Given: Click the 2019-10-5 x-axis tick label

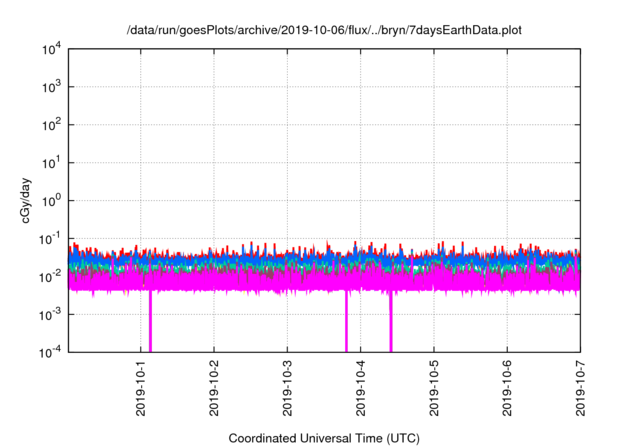Looking at the screenshot, I should pyautogui.click(x=434, y=388).
